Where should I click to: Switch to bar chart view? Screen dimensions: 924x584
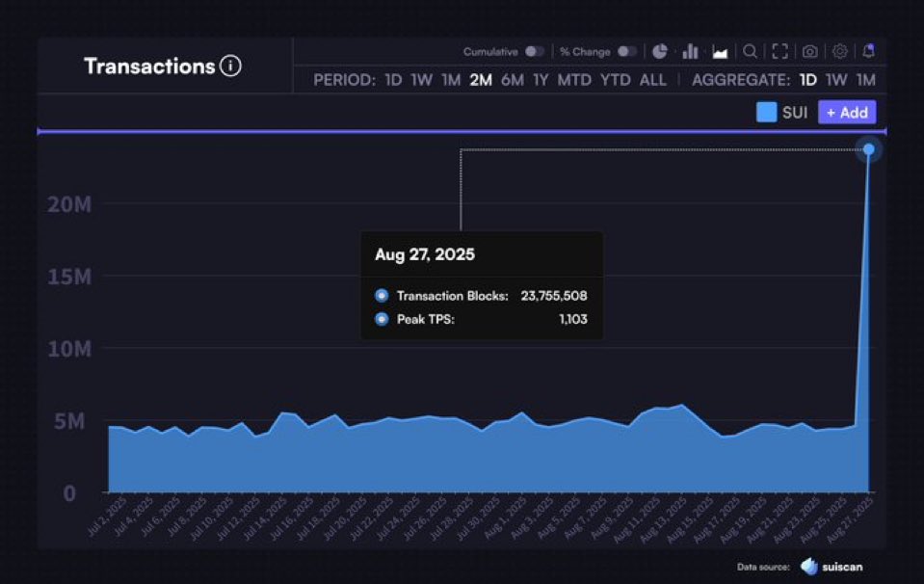690,52
